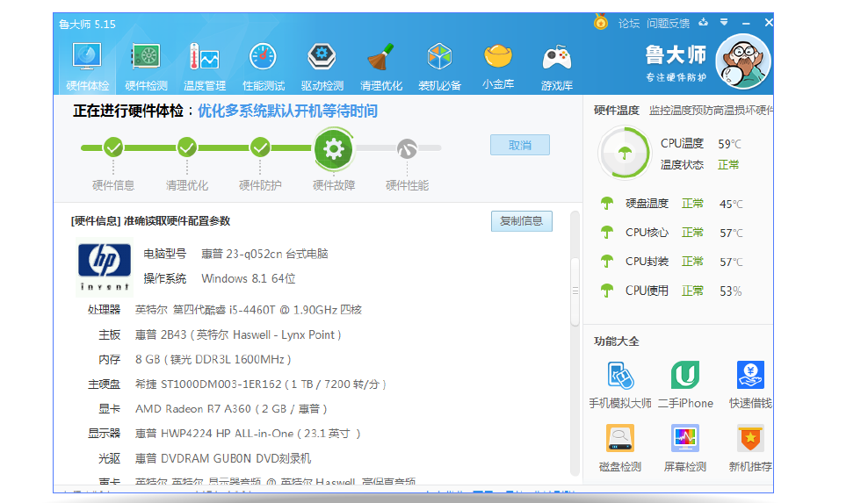Click the 硬盘温度 umbrella status icon
This screenshot has width=868, height=503.
tap(607, 204)
